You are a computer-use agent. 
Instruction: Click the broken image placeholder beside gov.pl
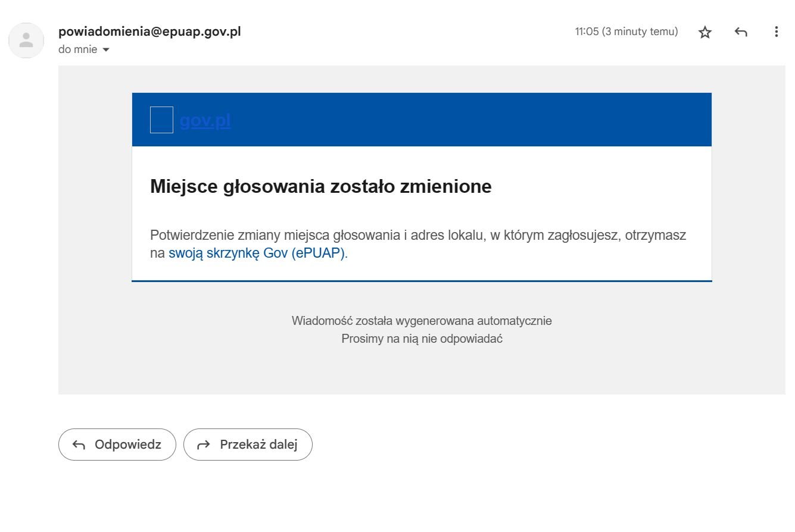(x=161, y=120)
